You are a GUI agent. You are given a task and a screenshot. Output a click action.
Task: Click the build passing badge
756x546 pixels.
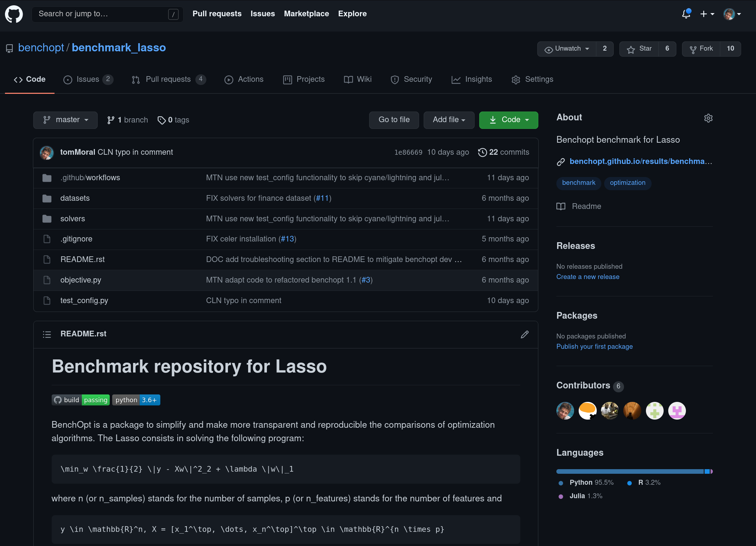tap(81, 400)
